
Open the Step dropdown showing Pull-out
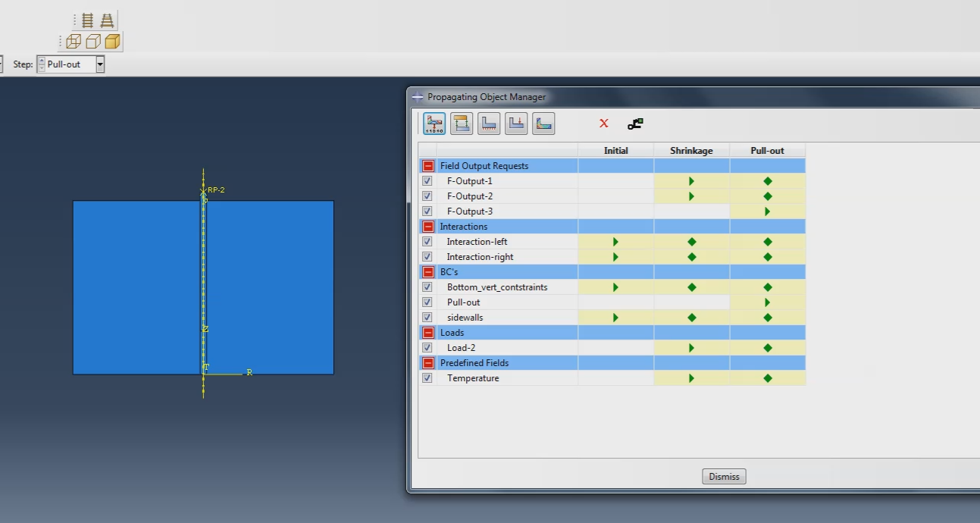(x=99, y=64)
